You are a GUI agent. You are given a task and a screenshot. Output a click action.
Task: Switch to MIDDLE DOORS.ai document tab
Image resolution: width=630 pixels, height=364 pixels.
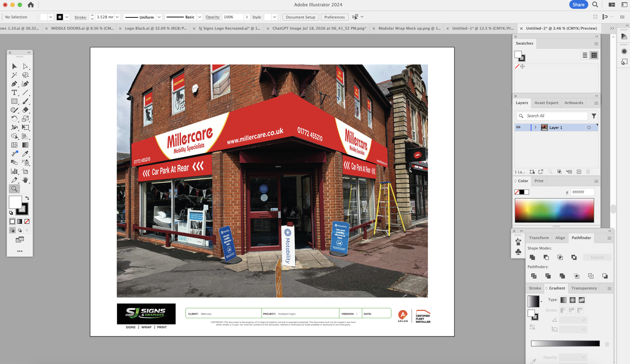point(82,28)
